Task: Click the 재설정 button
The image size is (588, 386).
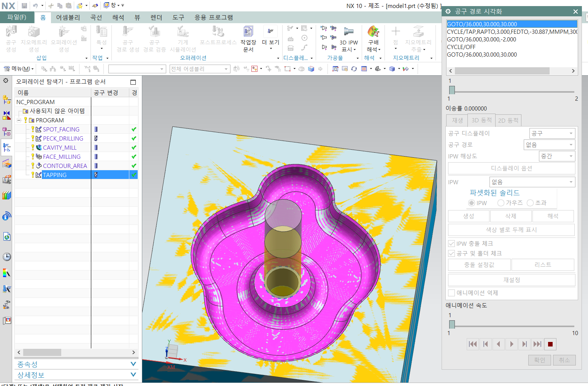Action: click(x=512, y=280)
